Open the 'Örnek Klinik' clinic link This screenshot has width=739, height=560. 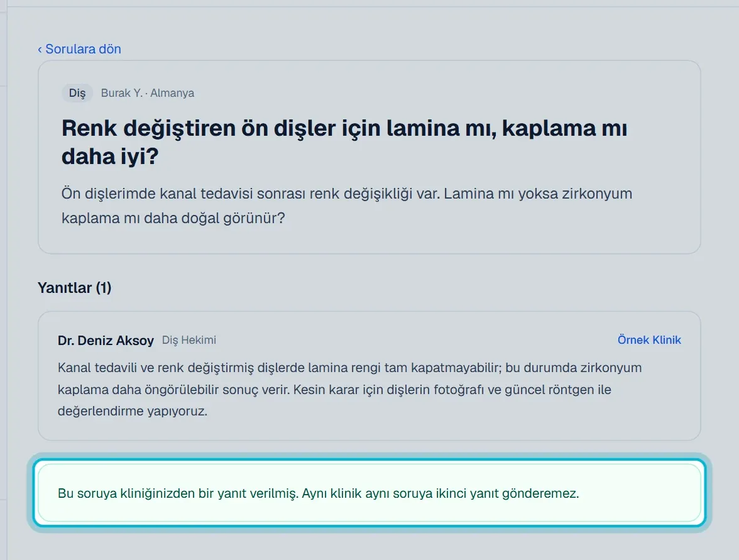(649, 340)
